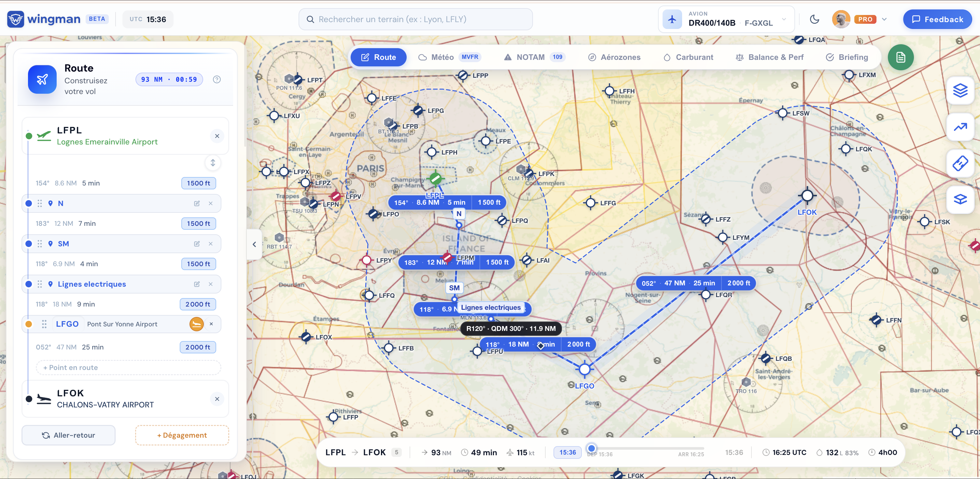This screenshot has width=980, height=479.
Task: Click the airplane icon in Avion selector
Action: tap(672, 19)
